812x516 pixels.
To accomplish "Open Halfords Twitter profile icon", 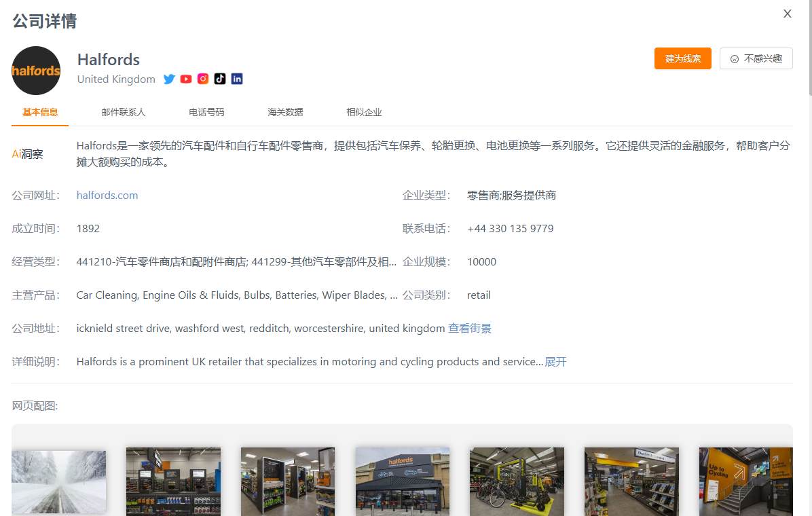I will click(169, 79).
